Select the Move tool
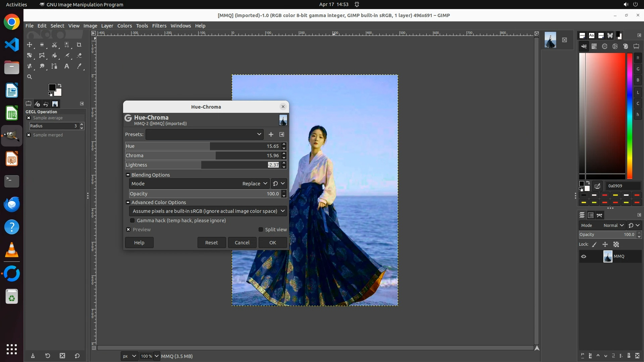Screen dimensions: 644x362 pyautogui.click(x=30, y=45)
